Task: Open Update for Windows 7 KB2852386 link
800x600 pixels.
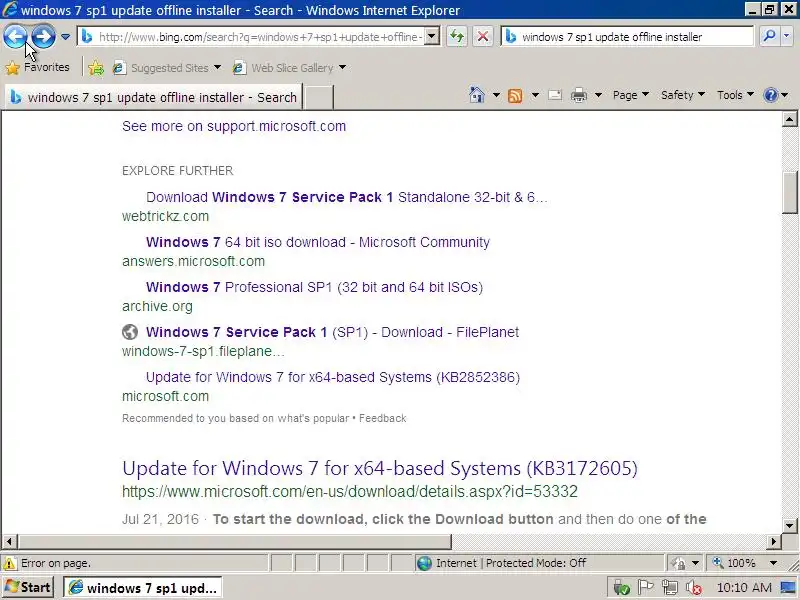Action: click(333, 377)
